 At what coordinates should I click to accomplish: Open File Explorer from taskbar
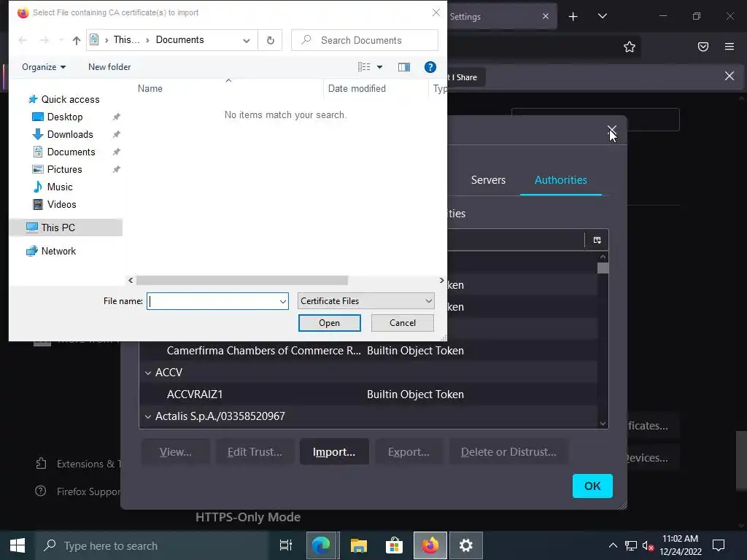(358, 545)
